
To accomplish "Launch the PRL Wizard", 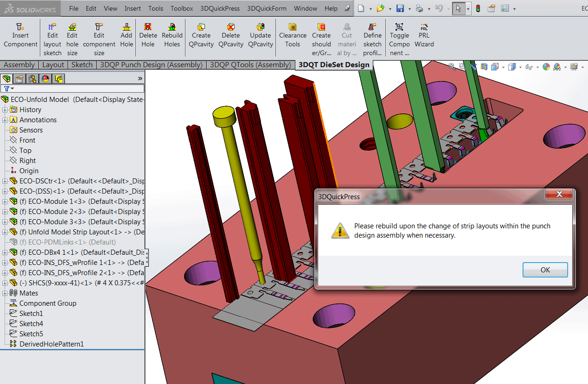I will pos(424,36).
